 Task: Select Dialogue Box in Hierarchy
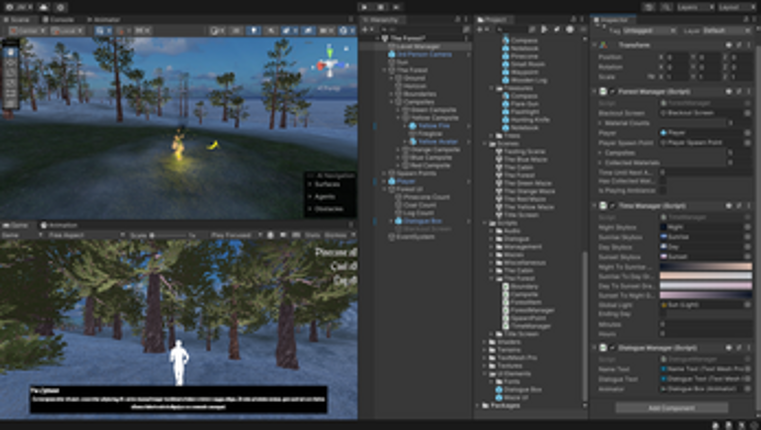(x=418, y=221)
